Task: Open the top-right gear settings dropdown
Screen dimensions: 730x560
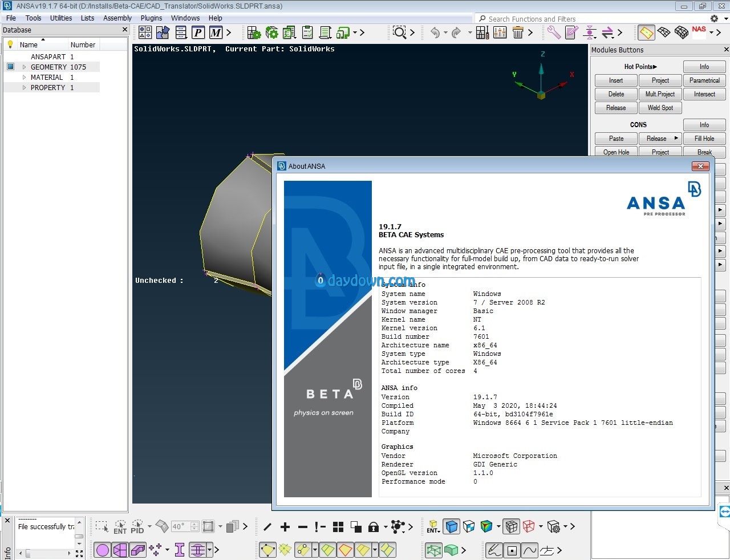Action: pos(725,19)
